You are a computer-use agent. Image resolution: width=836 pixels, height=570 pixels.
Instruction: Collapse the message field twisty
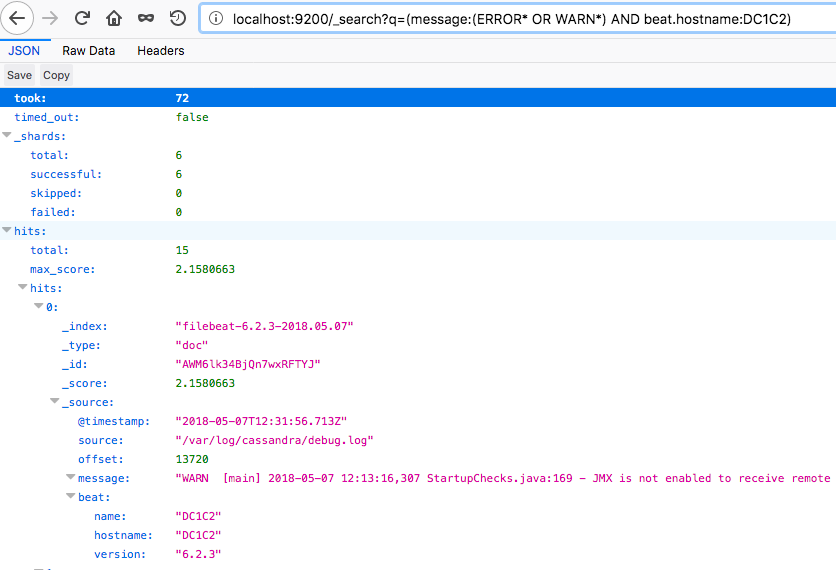pos(71,478)
